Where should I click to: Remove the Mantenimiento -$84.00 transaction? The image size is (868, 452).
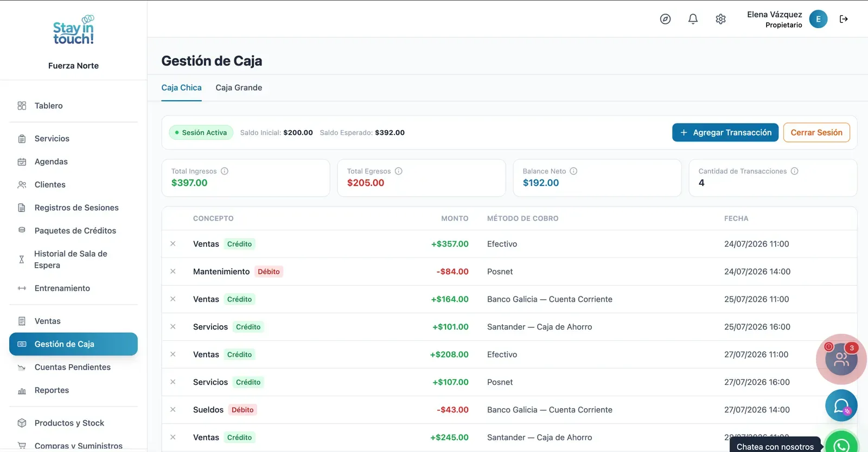(x=173, y=272)
